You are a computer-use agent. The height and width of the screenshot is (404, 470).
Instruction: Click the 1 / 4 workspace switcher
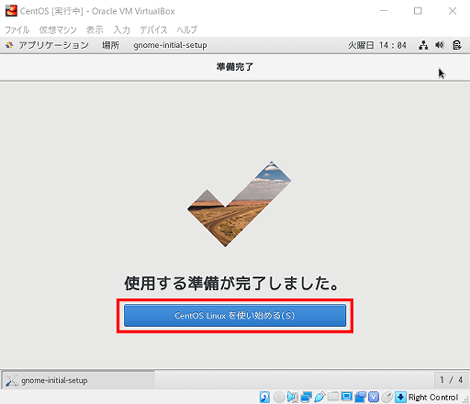[x=451, y=380]
